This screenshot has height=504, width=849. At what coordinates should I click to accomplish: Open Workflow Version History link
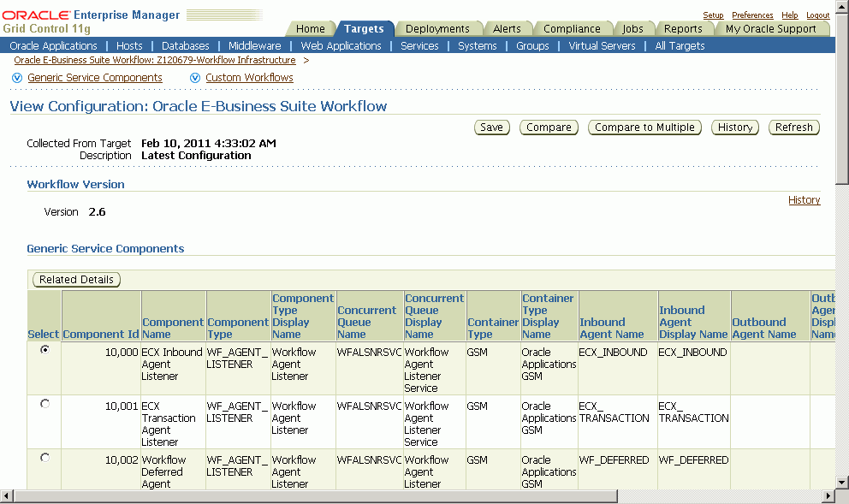pyautogui.click(x=804, y=199)
